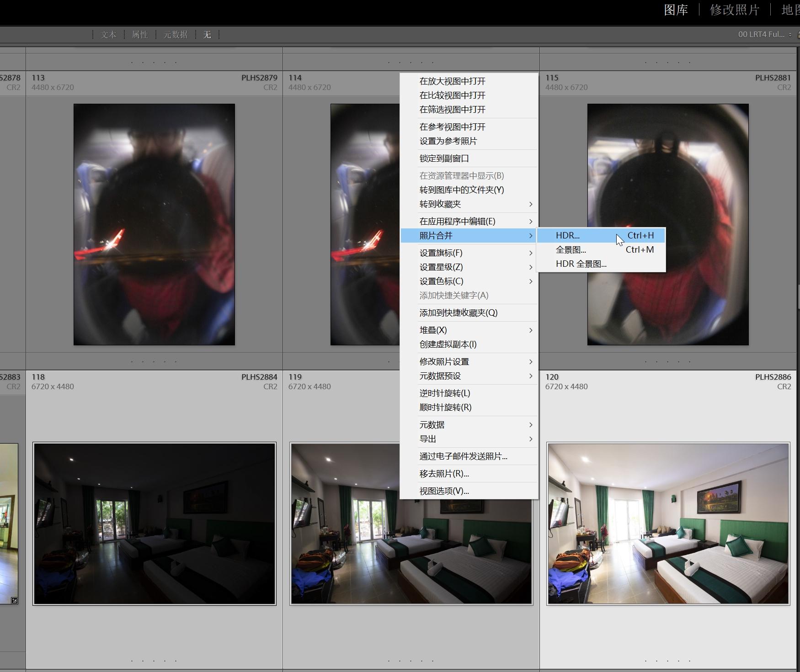Screen dimensions: 800x672
Task: Switch to 图库 module tab
Action: (x=676, y=10)
